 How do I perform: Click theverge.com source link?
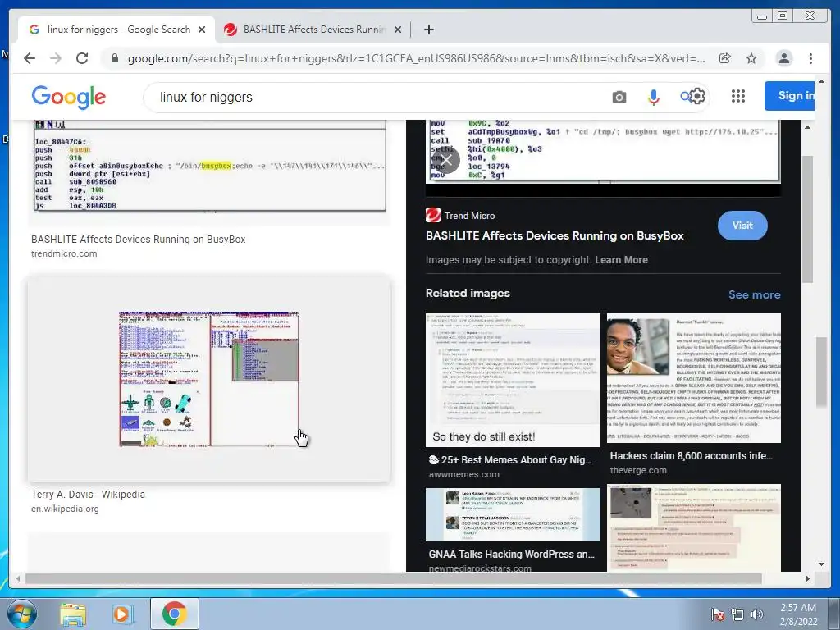click(638, 470)
